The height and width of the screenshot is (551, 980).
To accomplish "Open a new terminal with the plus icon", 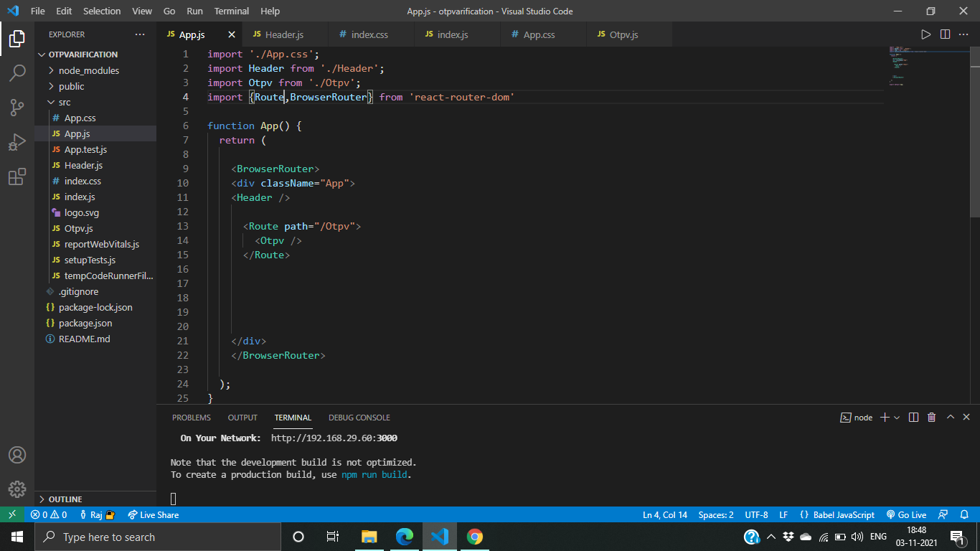I will point(884,417).
